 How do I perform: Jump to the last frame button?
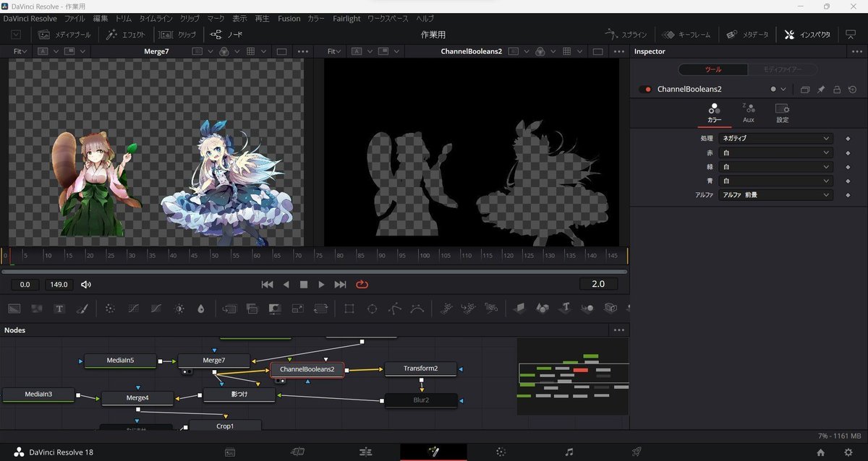point(340,285)
